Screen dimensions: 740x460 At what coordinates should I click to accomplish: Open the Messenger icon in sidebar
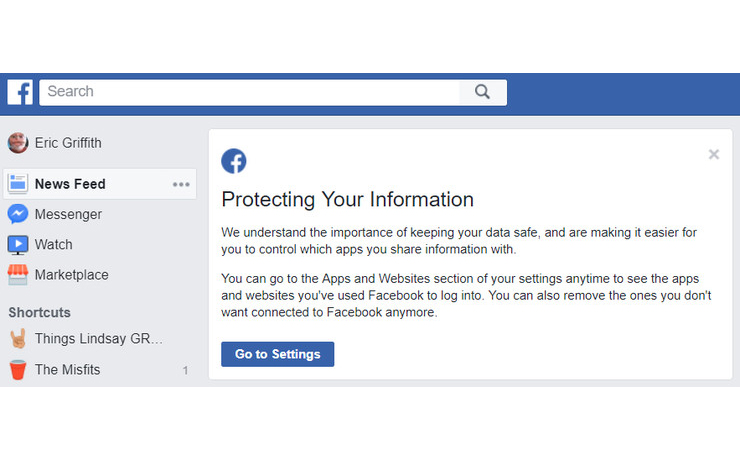[x=18, y=214]
